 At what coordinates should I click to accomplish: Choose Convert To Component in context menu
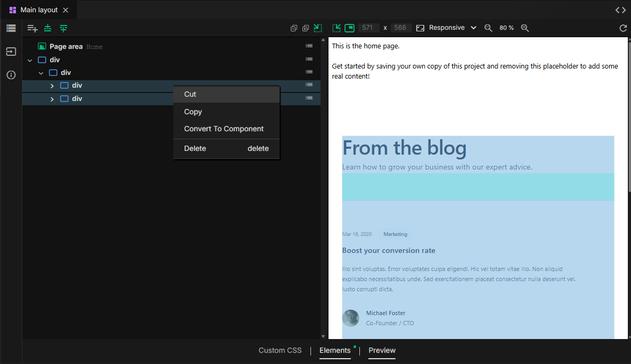226,129
